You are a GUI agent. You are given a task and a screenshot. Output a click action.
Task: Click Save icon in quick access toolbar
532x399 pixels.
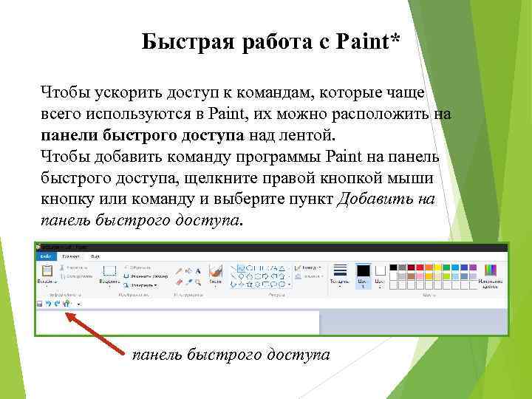pos(40,304)
